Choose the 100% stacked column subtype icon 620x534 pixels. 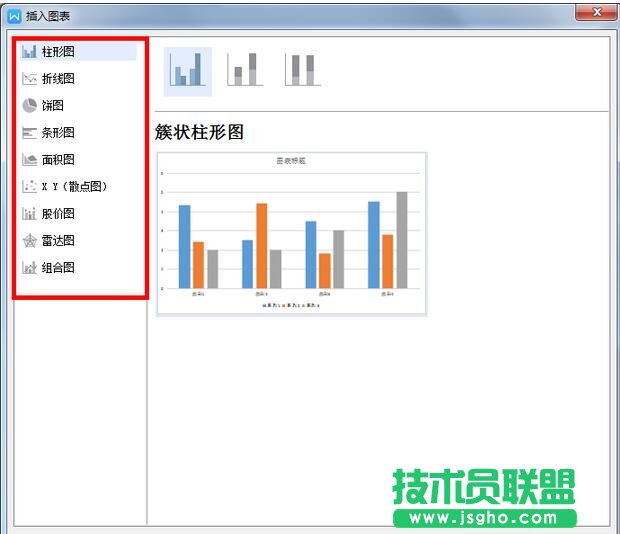(302, 70)
